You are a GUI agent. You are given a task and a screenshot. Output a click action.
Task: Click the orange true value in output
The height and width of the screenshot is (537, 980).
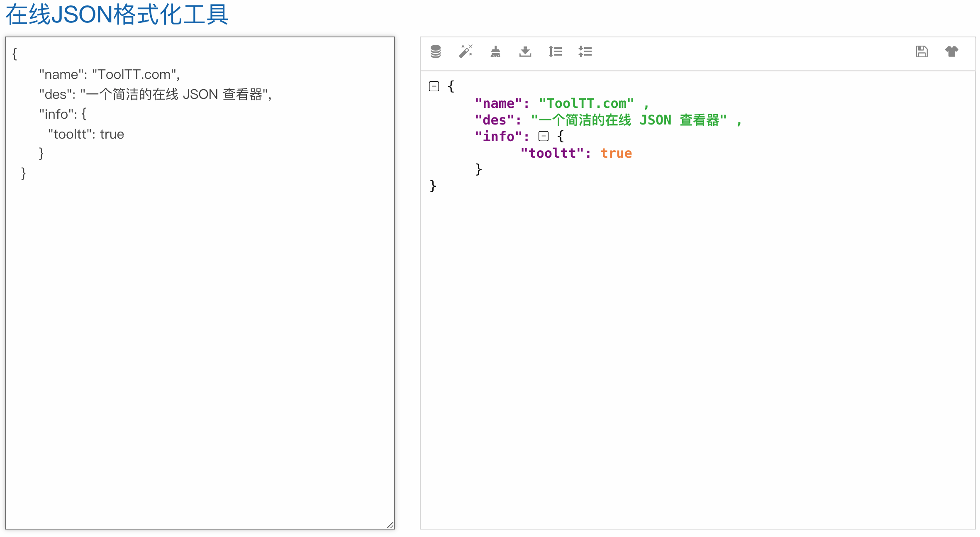point(616,153)
